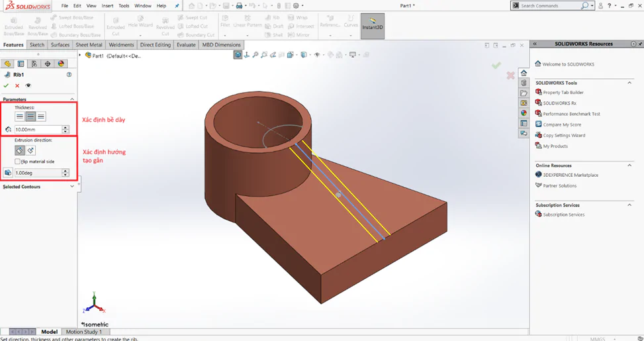Select both sides thickness option
Image resolution: width=644 pixels, height=341 pixels.
pos(30,117)
